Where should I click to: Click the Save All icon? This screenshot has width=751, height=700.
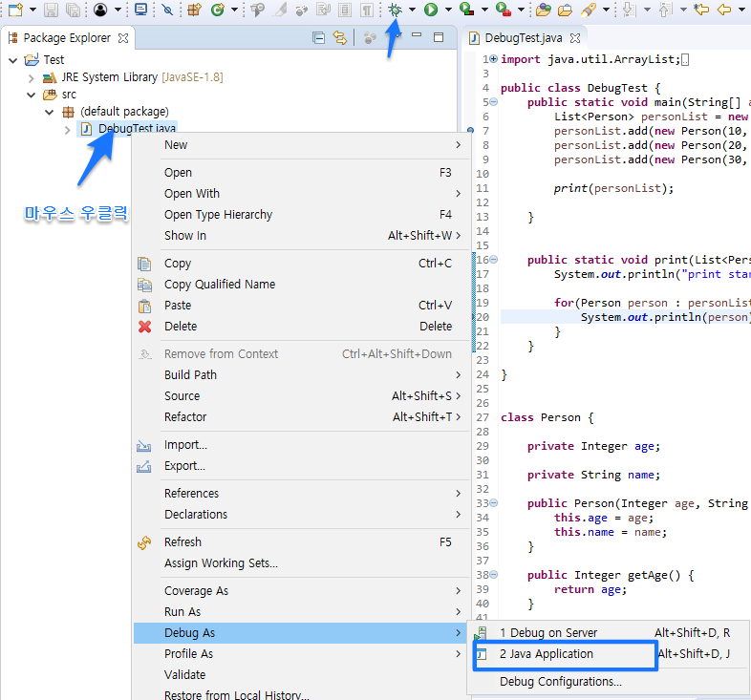[73, 10]
